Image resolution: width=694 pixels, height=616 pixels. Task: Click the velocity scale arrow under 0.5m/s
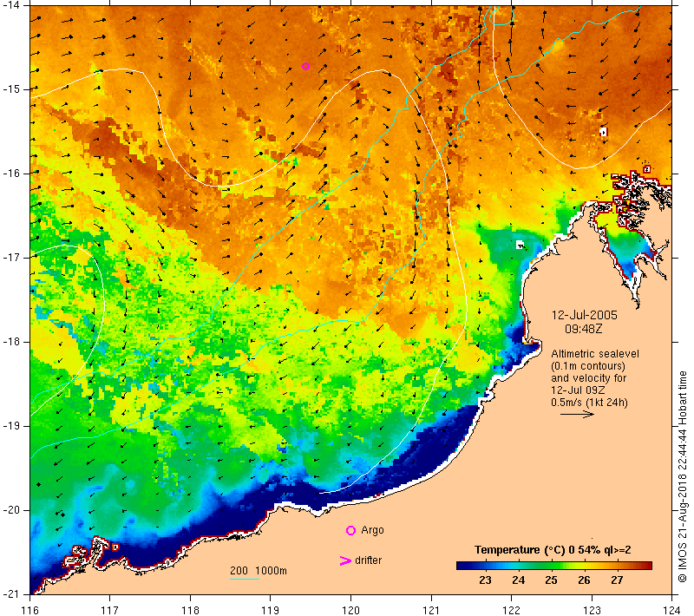(577, 414)
